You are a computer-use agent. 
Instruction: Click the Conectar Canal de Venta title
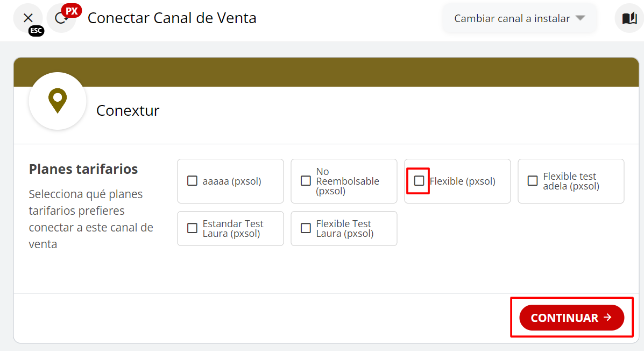[172, 18]
